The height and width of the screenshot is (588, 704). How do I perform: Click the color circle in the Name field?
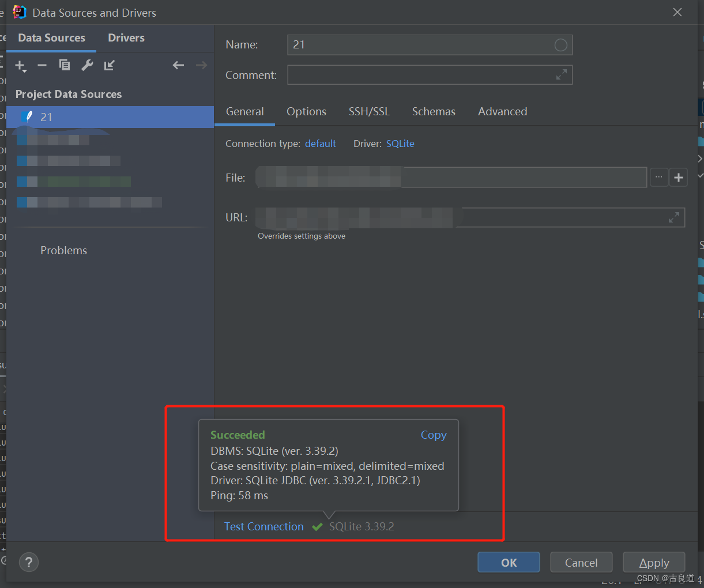click(560, 45)
